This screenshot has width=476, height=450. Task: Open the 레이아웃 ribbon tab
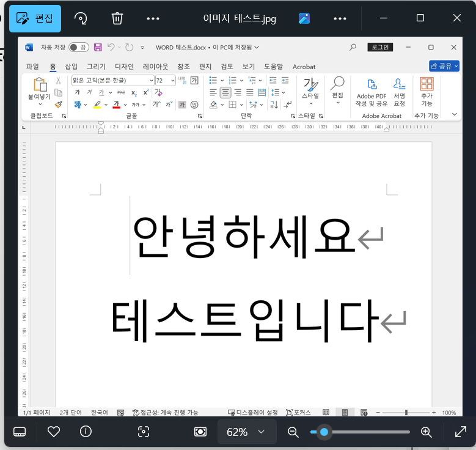(x=155, y=67)
